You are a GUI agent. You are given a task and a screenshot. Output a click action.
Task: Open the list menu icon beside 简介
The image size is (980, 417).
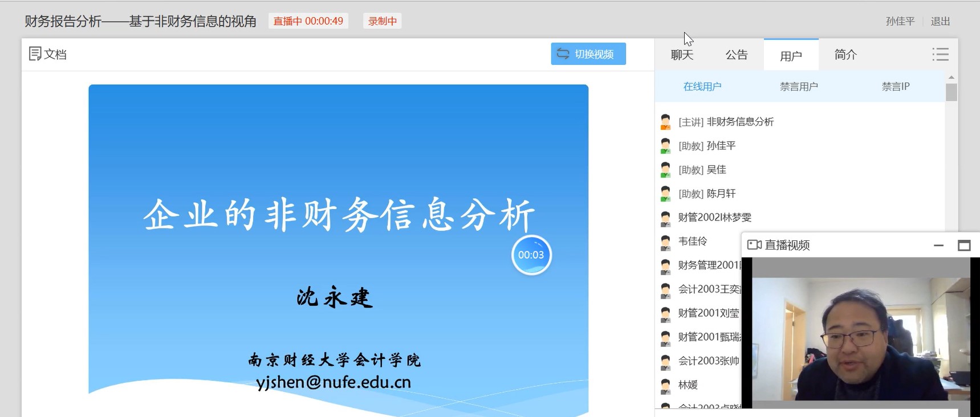[940, 55]
